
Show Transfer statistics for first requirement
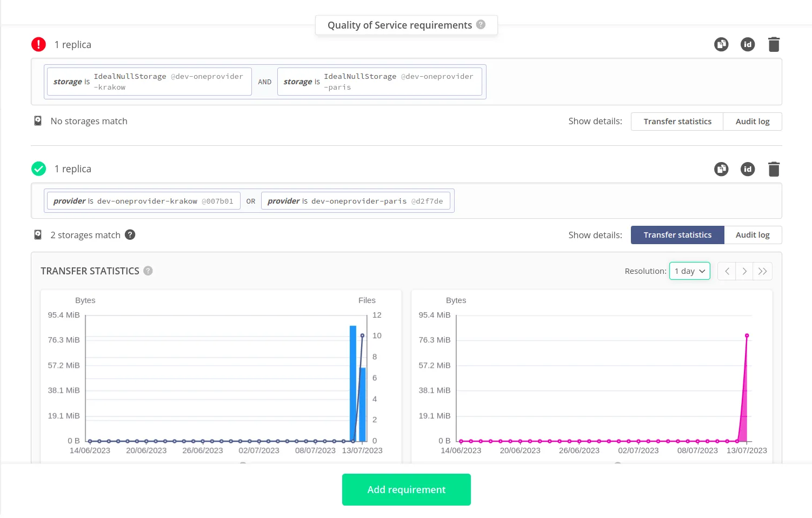pyautogui.click(x=677, y=122)
